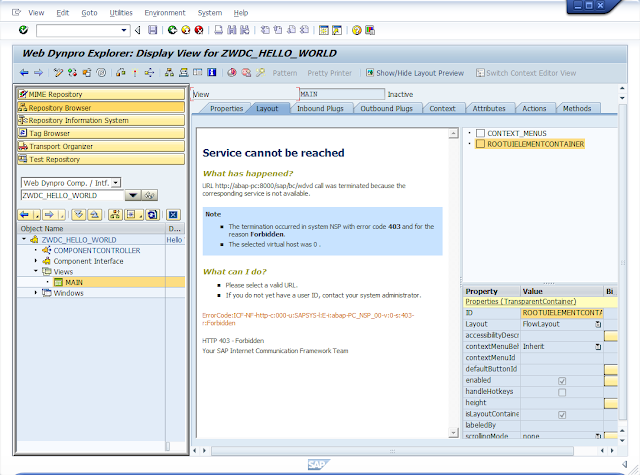Open the command field dropdown arrow
This screenshot has width=640, height=475.
[124, 30]
